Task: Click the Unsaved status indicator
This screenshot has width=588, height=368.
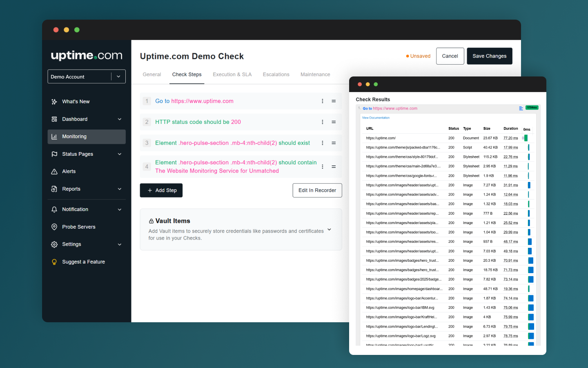Action: [418, 56]
